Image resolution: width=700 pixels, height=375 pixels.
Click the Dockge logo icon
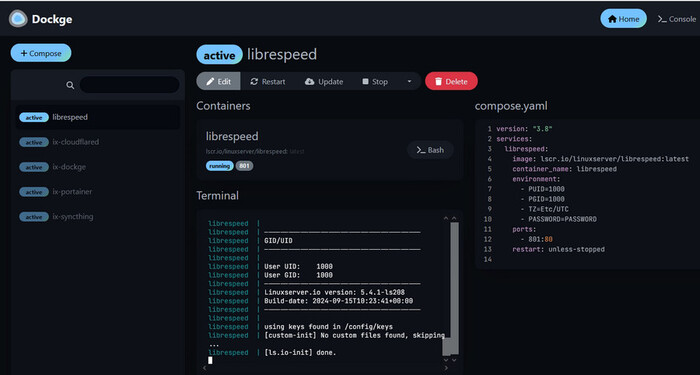18,19
